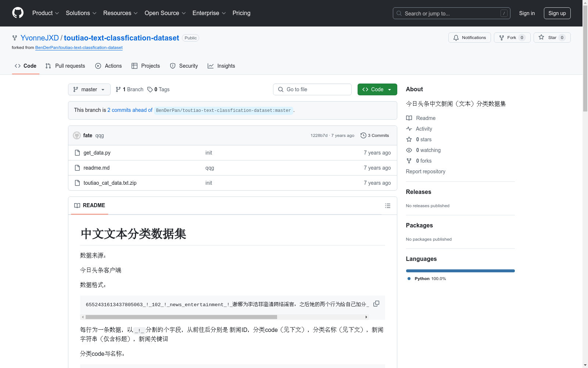Open the fate author link
The height and width of the screenshot is (368, 588).
pyautogui.click(x=88, y=135)
